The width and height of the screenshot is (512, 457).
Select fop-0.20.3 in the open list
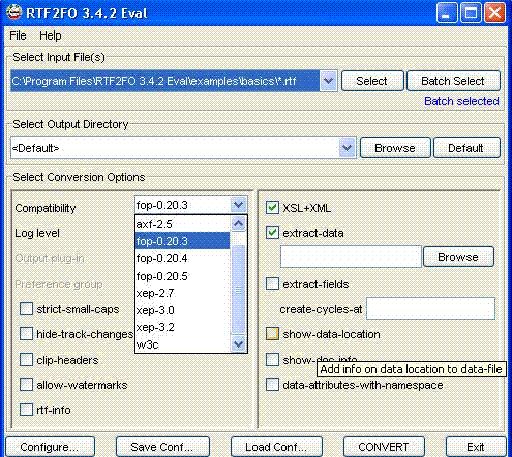click(x=183, y=241)
